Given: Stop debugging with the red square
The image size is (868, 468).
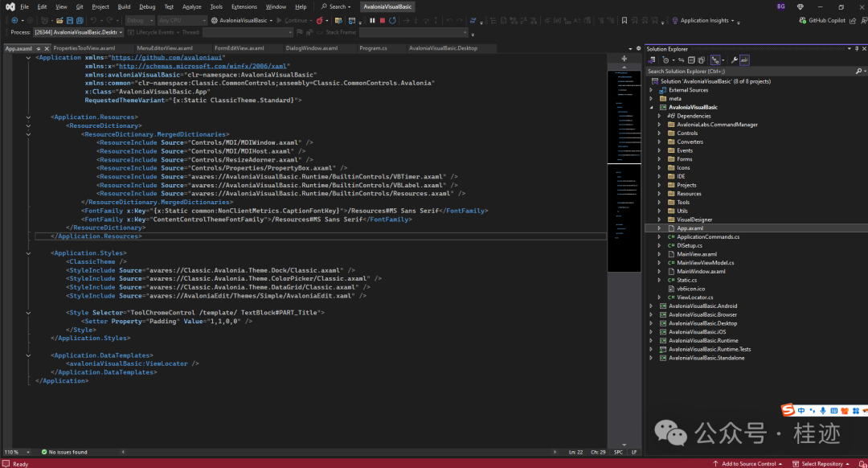Looking at the screenshot, I should [x=382, y=20].
